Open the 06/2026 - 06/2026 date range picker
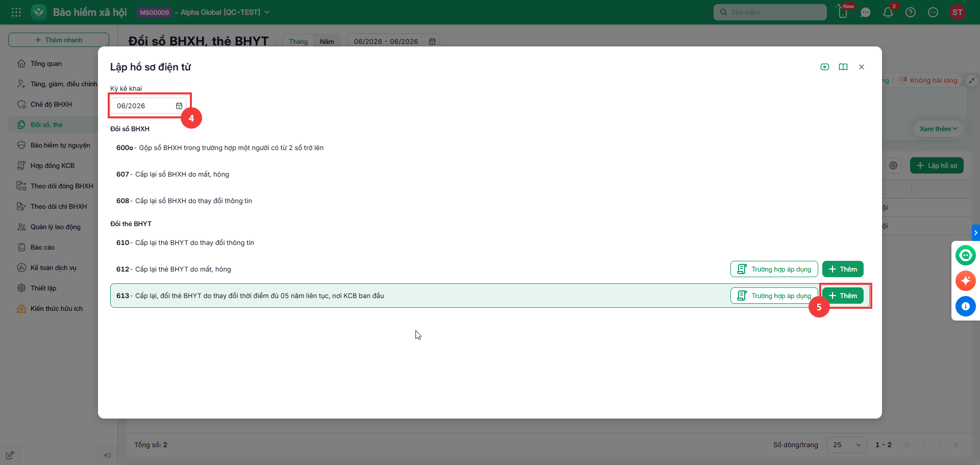This screenshot has width=980, height=465. tap(394, 41)
